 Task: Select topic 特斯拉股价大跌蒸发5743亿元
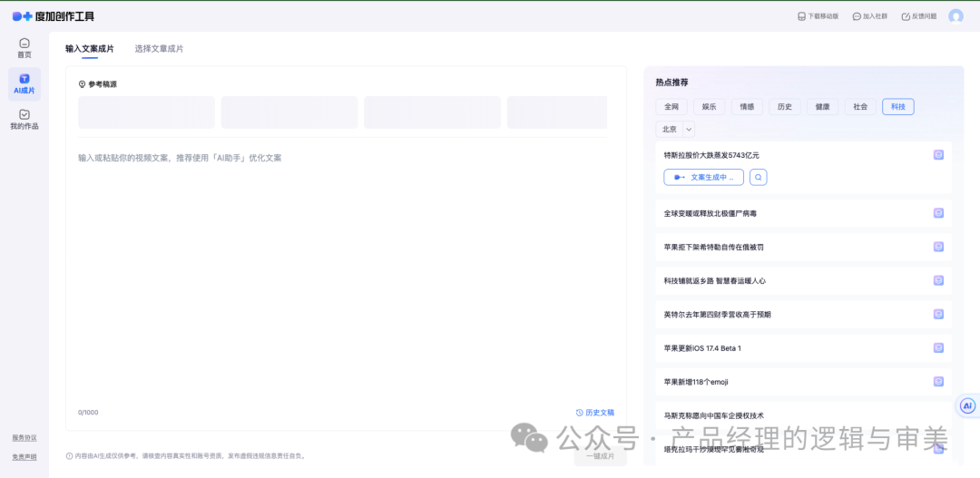tap(712, 155)
